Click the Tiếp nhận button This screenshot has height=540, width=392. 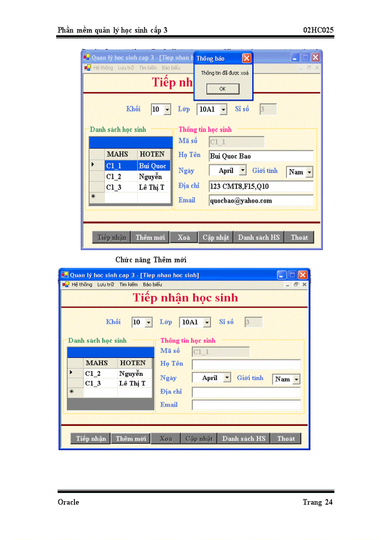90,438
